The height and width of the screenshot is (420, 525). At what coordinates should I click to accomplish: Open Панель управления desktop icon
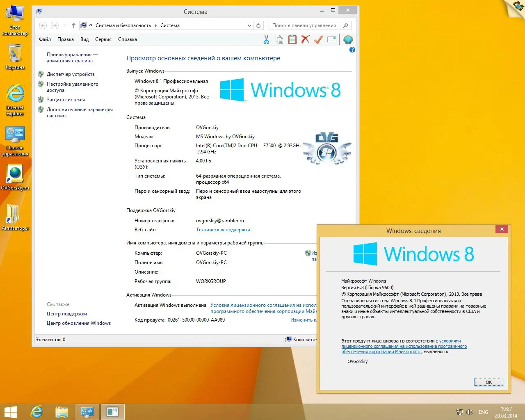pos(15,141)
